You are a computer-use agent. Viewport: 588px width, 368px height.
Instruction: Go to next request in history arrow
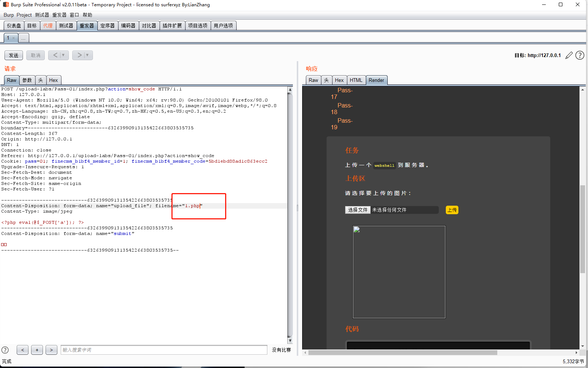coord(79,55)
